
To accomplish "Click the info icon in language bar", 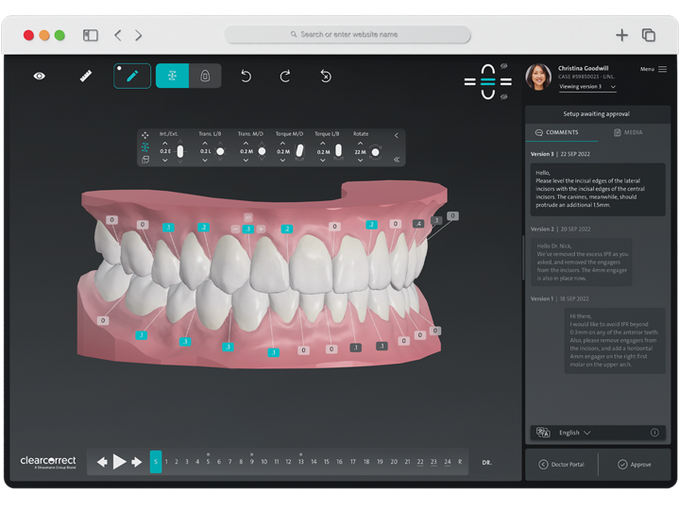I will [x=654, y=432].
